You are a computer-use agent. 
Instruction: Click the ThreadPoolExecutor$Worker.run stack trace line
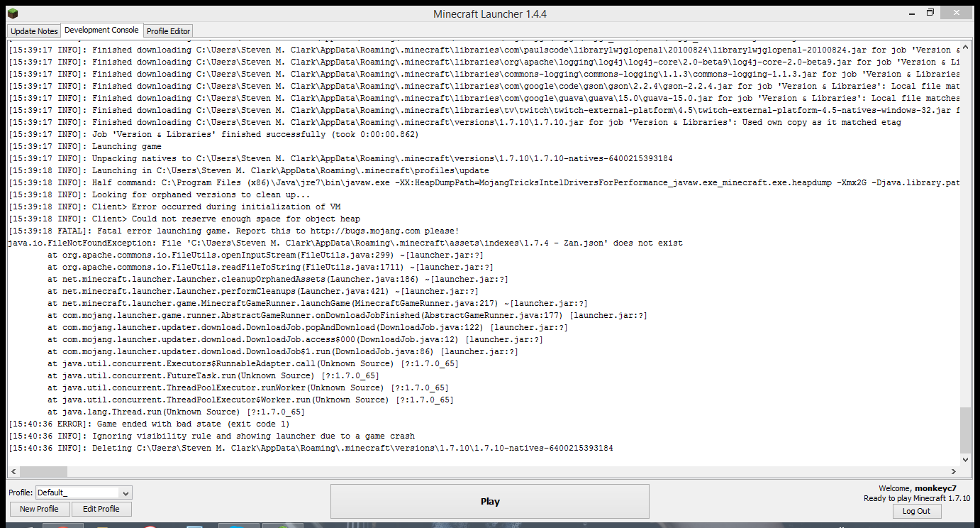click(251, 400)
